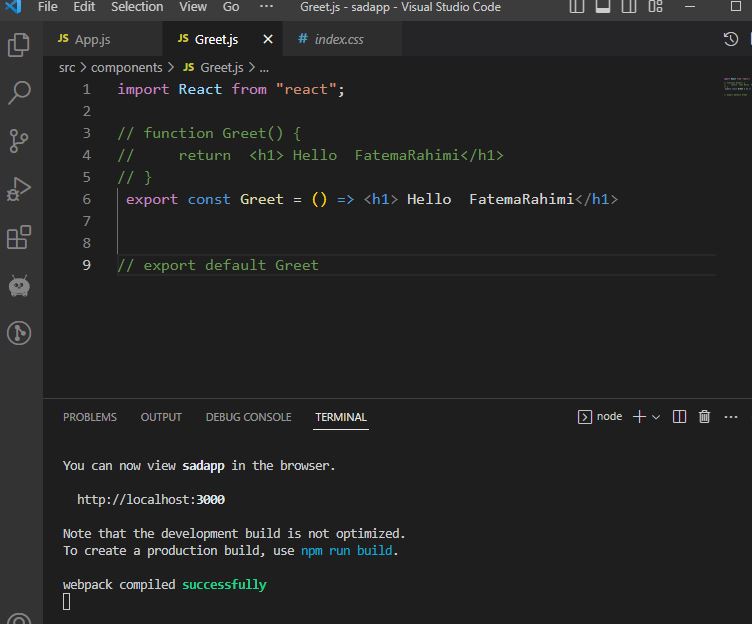Open Run and Debug view
752x624 pixels.
[x=19, y=189]
